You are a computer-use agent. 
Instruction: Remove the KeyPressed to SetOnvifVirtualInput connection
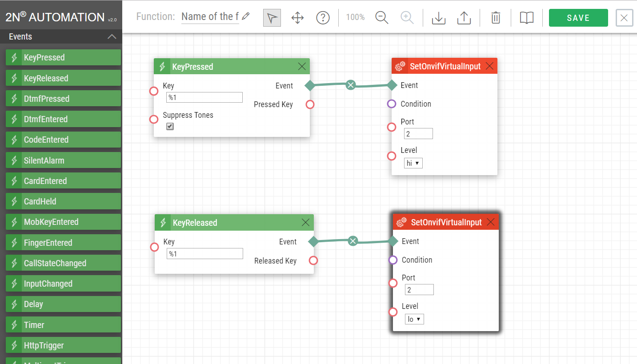tap(351, 85)
